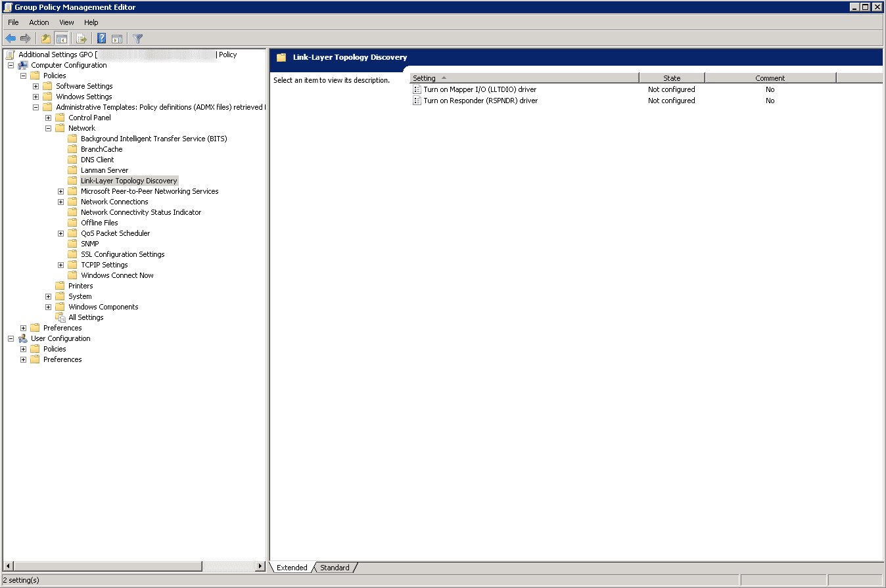Expand the QoS Packet Scheduler node

[x=60, y=233]
